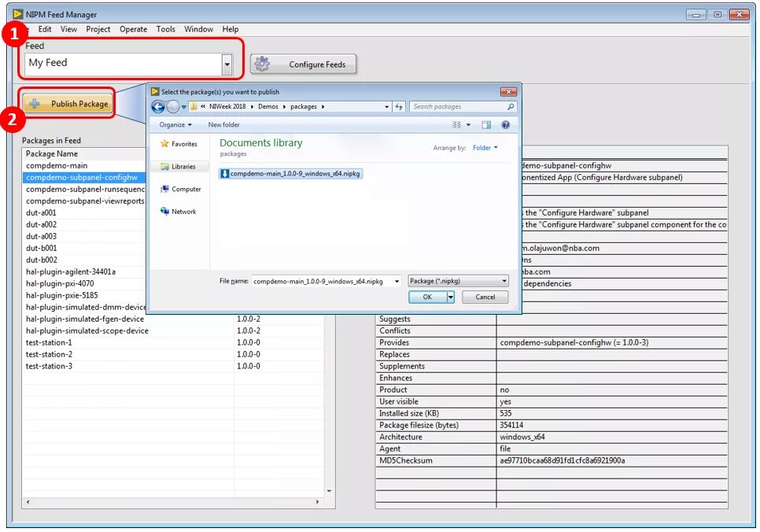Select hal-plugin-simulated-scope-device row
The width and height of the screenshot is (760, 532).
click(x=174, y=331)
